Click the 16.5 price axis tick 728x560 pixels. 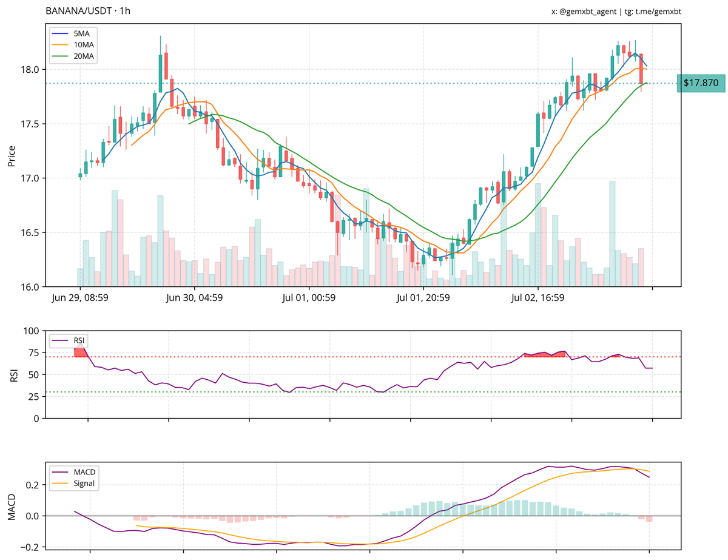(29, 232)
